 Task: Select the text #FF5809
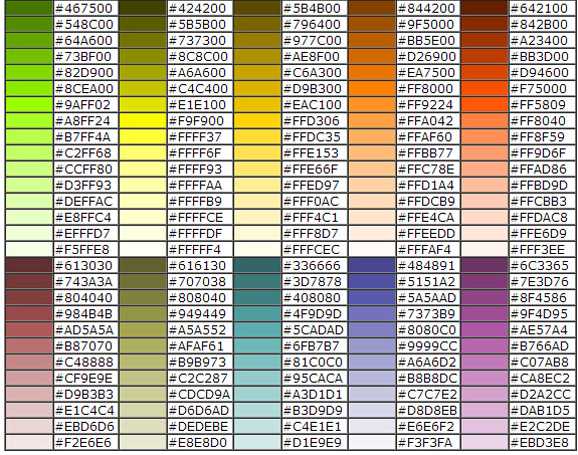[x=538, y=105]
